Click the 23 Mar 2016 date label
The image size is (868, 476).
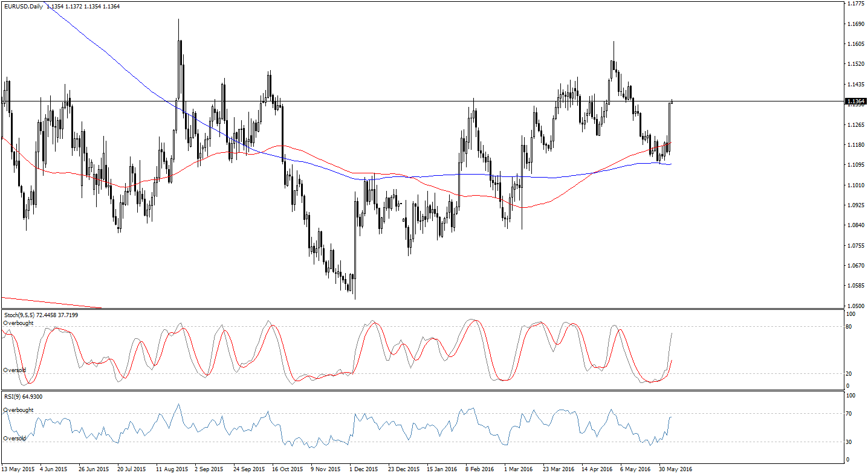(x=559, y=469)
